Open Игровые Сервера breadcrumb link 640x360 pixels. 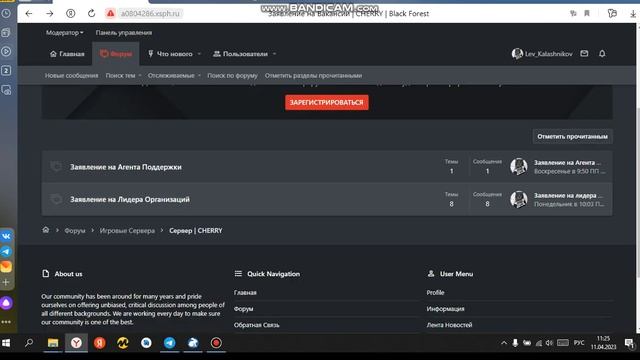pyautogui.click(x=127, y=231)
